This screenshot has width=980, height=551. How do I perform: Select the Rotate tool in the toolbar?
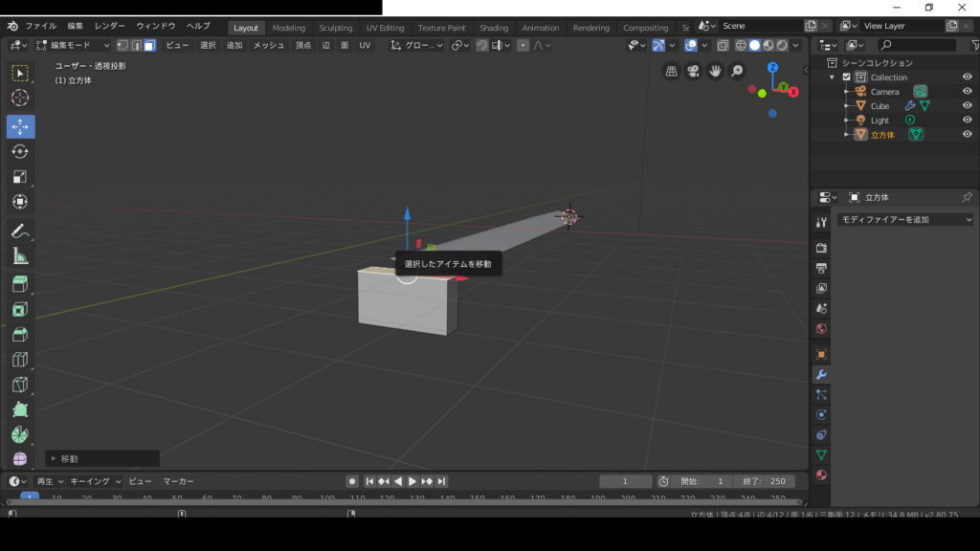[x=20, y=152]
